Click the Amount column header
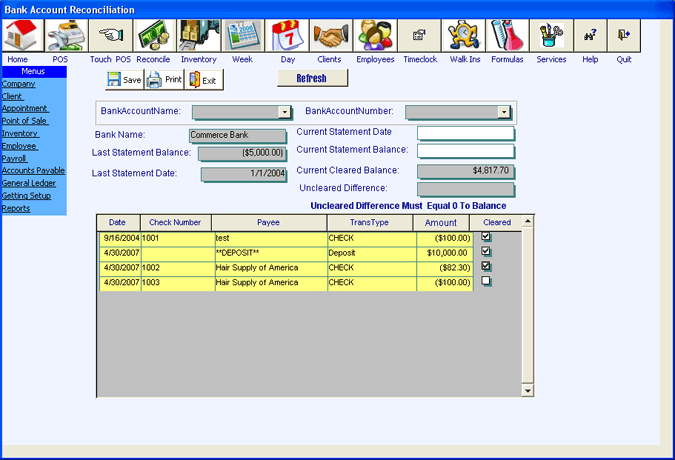 [441, 223]
